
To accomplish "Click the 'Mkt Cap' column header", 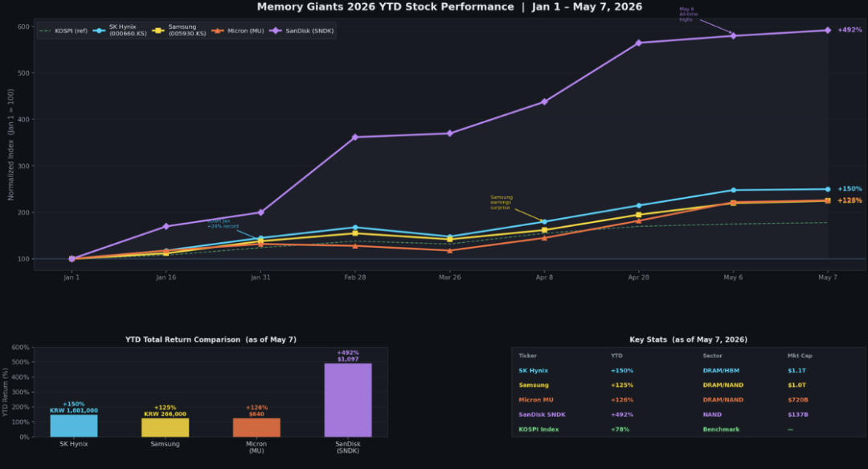I will [x=800, y=356].
